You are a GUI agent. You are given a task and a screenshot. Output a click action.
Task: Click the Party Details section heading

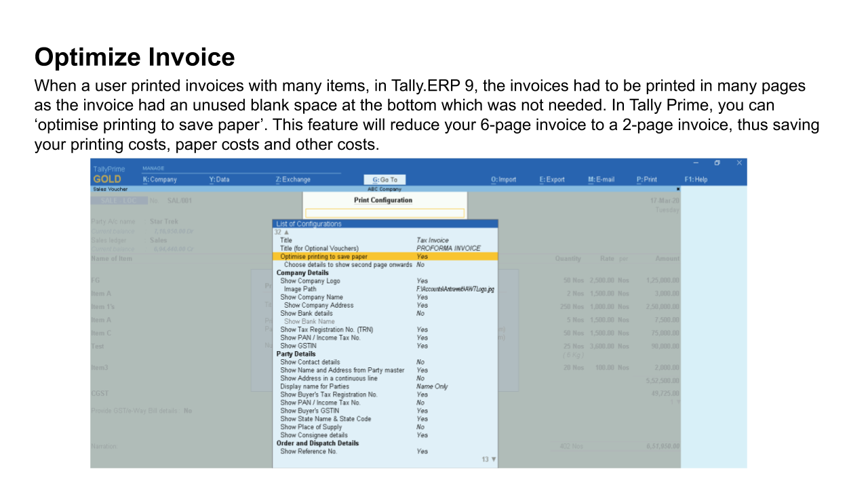[296, 354]
